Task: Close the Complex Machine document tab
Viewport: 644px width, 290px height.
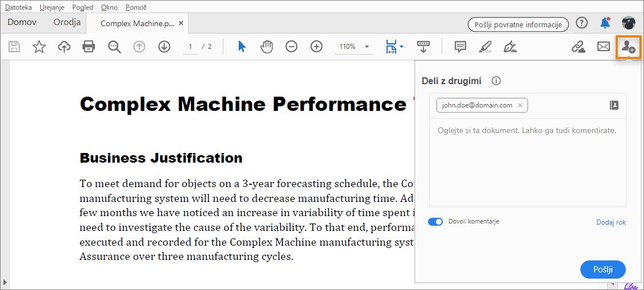Action: 181,23
